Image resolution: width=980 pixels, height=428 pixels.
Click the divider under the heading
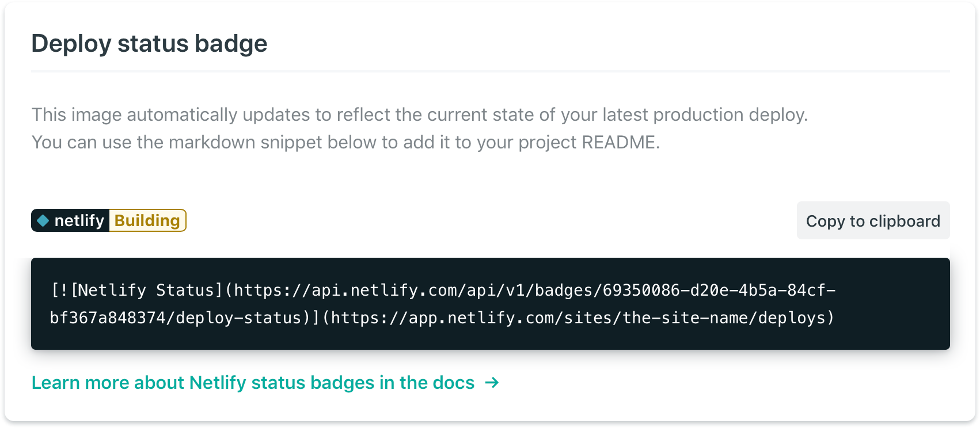[x=489, y=71]
